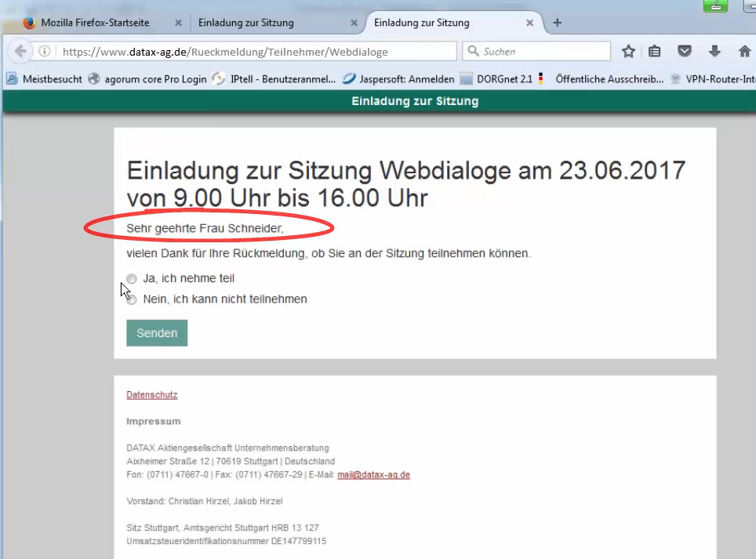The width and height of the screenshot is (756, 559).
Task: Open the downloads arrow icon
Action: (714, 51)
